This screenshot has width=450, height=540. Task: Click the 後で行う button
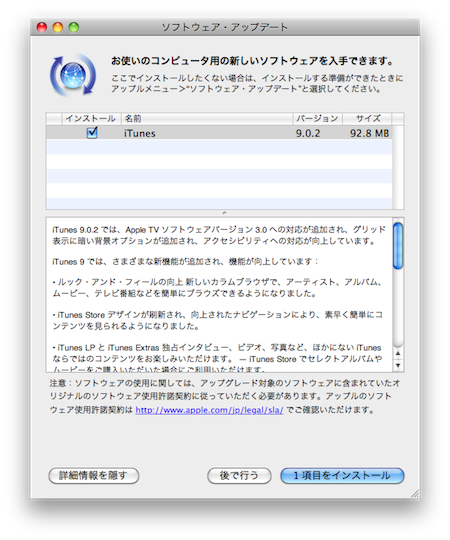[239, 476]
